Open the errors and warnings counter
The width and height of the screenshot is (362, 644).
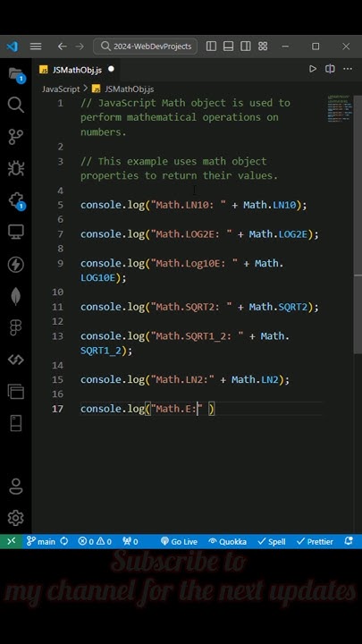(x=95, y=542)
